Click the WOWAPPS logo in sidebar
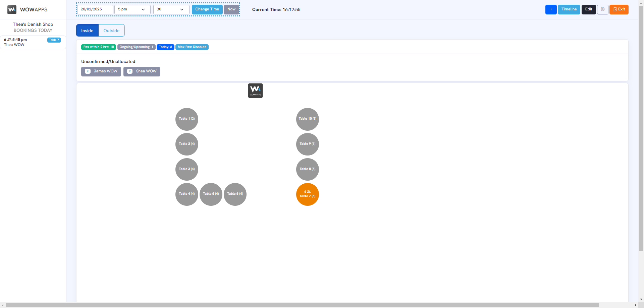Screen dimensions: 644x308 [12, 9]
